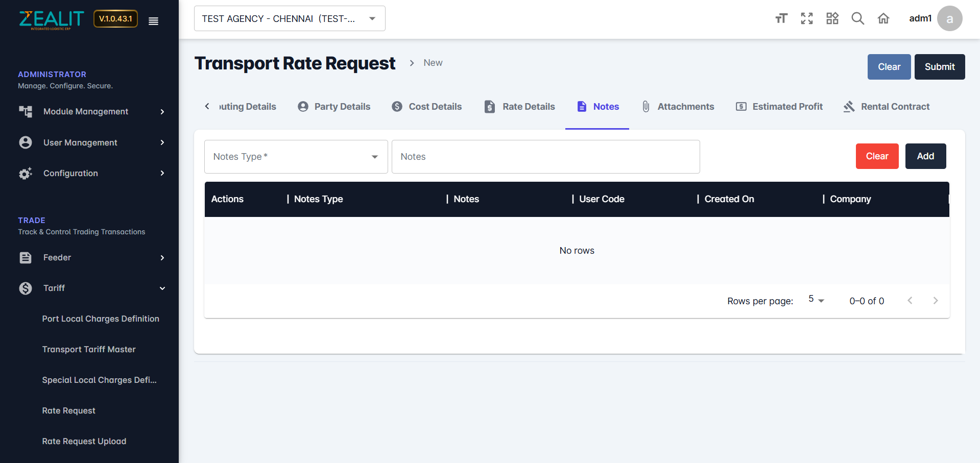Toggle fullscreen mode icon
Viewport: 980px width, 463px height.
click(x=806, y=19)
